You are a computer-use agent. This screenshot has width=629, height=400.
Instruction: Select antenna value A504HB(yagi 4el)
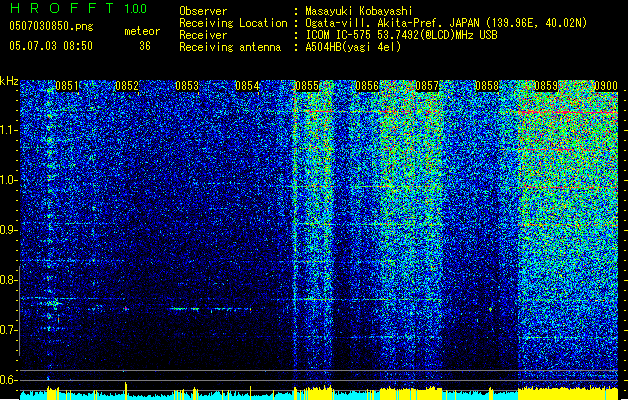(353, 47)
